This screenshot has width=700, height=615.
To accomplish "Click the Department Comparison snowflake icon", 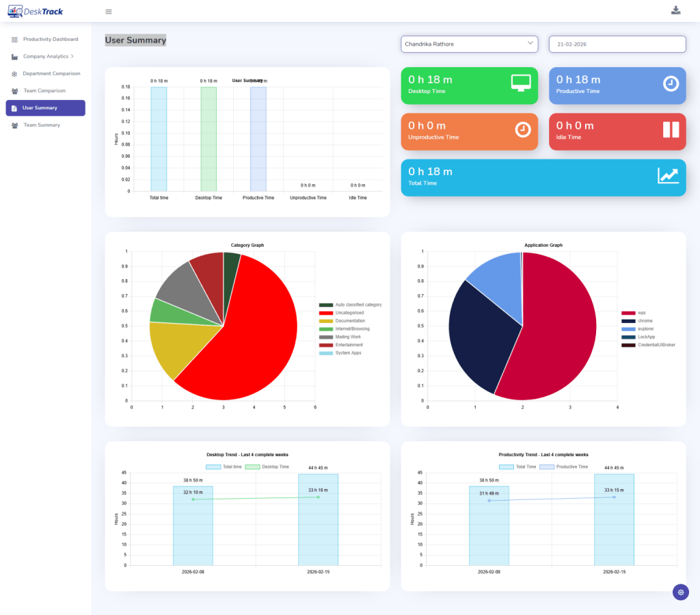I will pos(14,73).
